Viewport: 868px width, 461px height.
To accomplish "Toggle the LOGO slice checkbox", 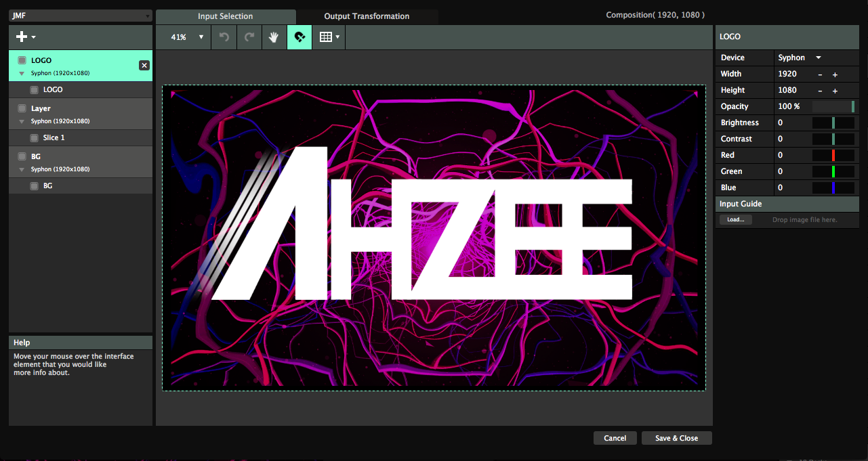I will click(x=34, y=89).
